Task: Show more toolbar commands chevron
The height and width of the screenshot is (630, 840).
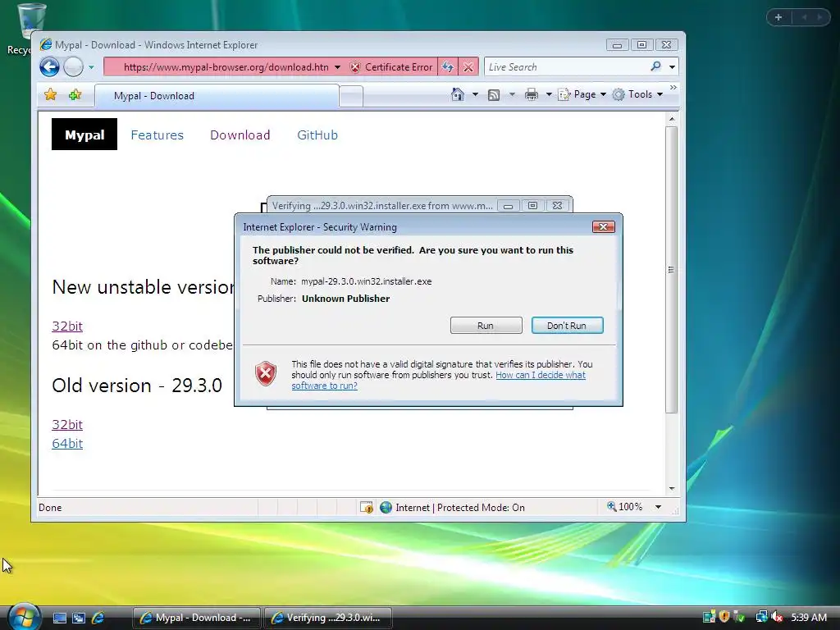Action: 673,87
